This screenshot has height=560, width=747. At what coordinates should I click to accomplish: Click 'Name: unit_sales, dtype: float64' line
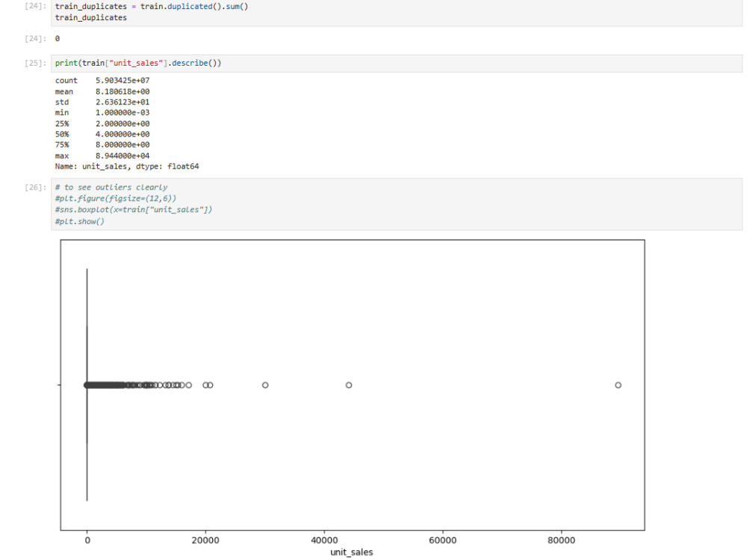click(127, 167)
